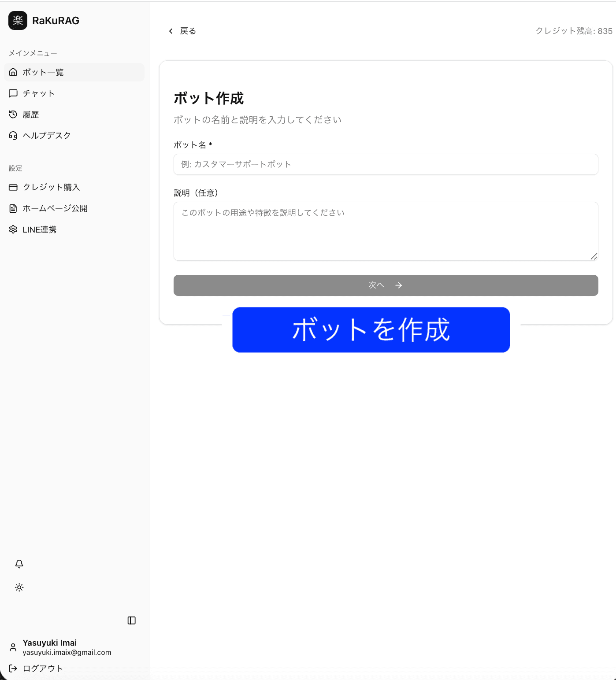Image resolution: width=616 pixels, height=680 pixels.
Task: Click the logout arrow icon
Action: click(13, 668)
